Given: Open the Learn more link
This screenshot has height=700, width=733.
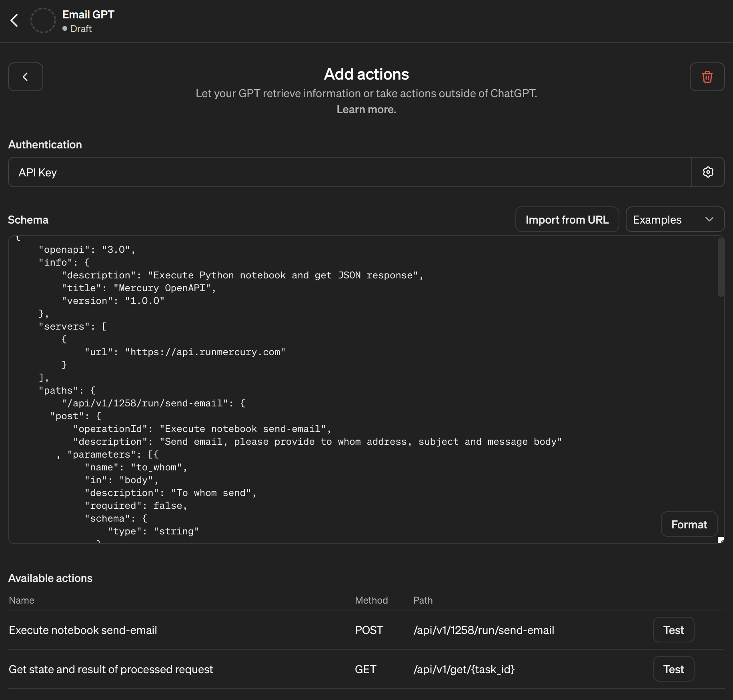Looking at the screenshot, I should pyautogui.click(x=366, y=109).
